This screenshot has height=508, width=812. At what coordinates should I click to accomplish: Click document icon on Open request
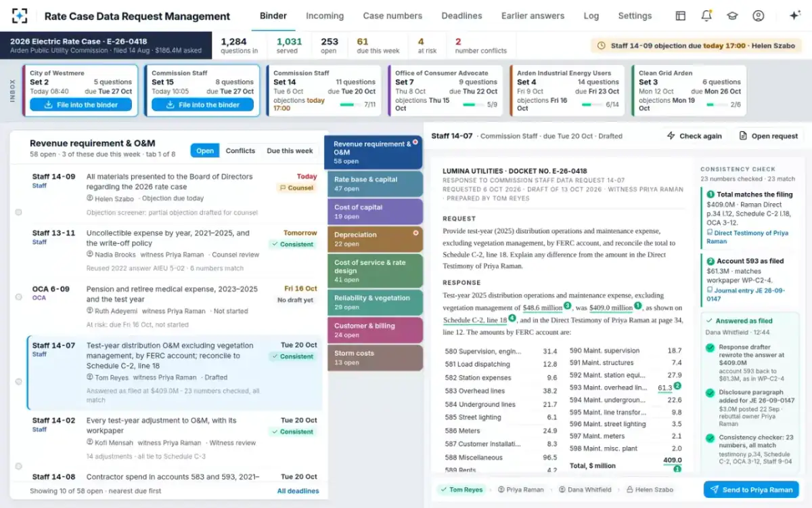pos(743,135)
